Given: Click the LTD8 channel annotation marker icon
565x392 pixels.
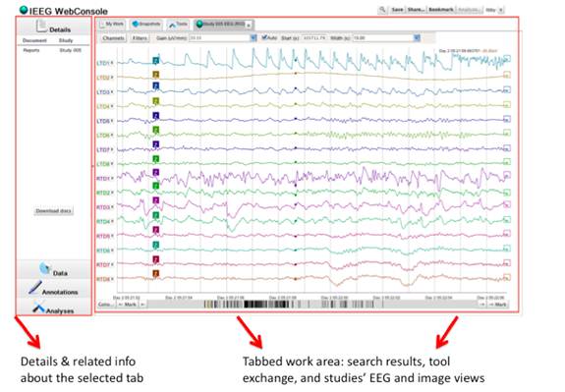Looking at the screenshot, I should coord(155,159).
